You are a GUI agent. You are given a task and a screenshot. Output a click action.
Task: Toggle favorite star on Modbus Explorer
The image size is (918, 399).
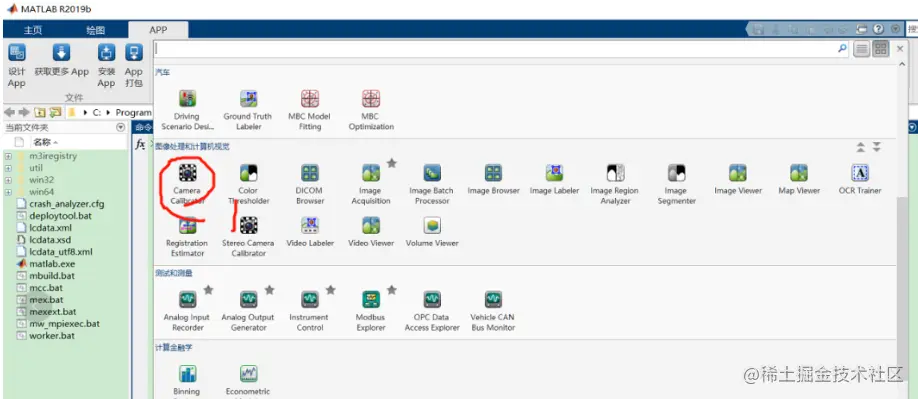point(392,290)
